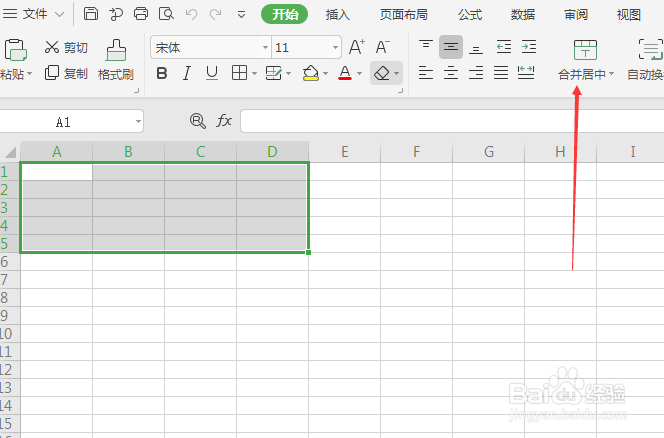Click the justify alignment icon

[x=501, y=73]
